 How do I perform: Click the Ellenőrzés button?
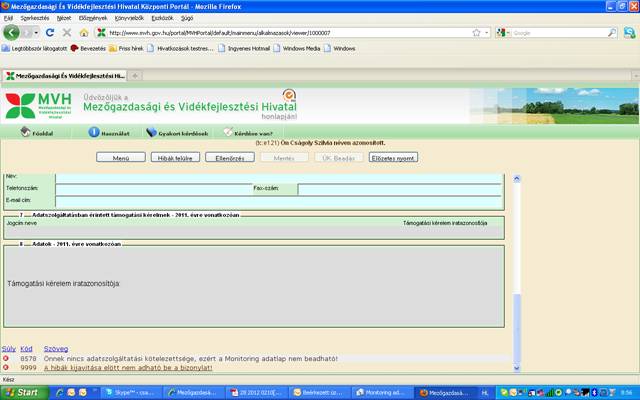[230, 158]
